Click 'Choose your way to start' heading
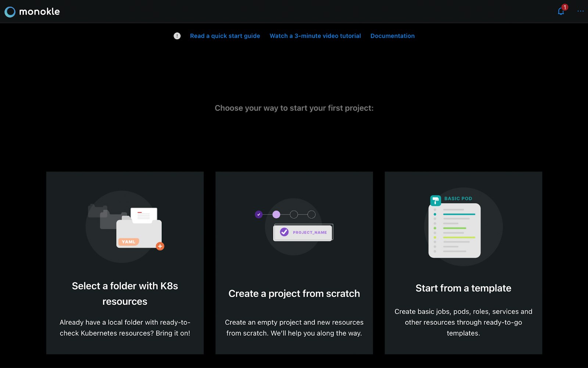The image size is (588, 368). tap(294, 108)
